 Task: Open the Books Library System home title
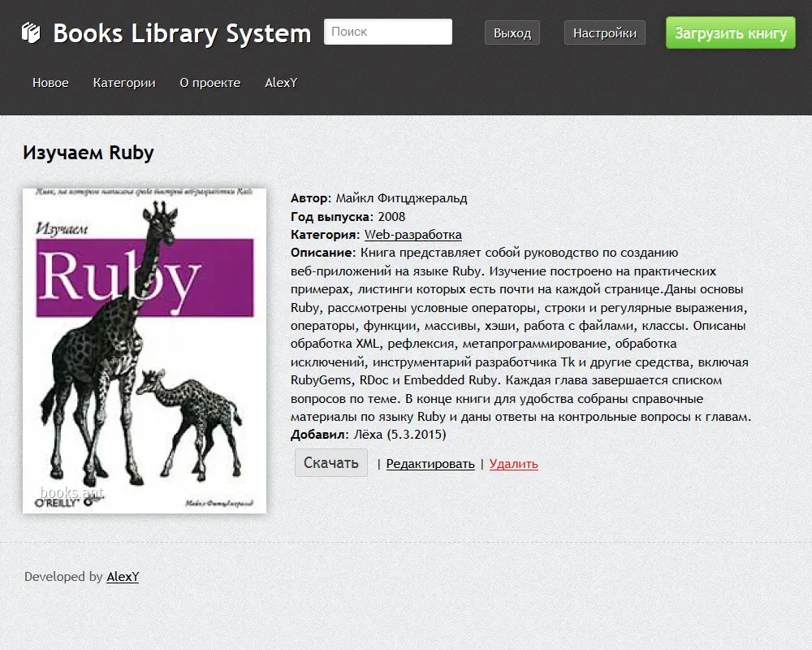pyautogui.click(x=182, y=33)
